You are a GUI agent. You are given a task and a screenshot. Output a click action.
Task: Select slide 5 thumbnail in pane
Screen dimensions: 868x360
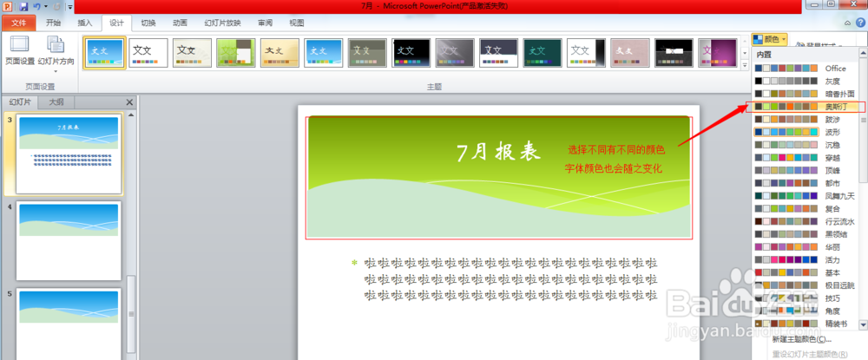(x=69, y=324)
